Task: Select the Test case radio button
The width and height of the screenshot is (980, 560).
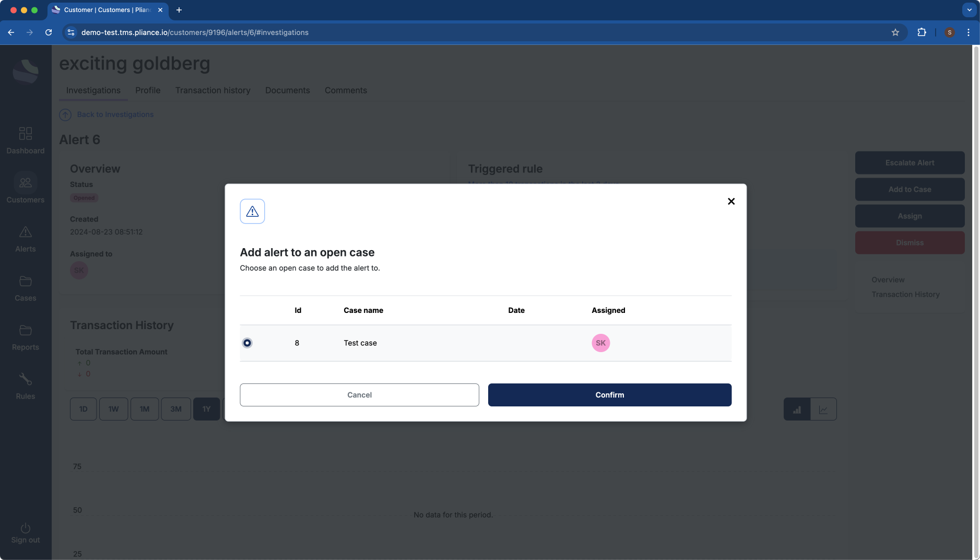Action: click(x=247, y=343)
